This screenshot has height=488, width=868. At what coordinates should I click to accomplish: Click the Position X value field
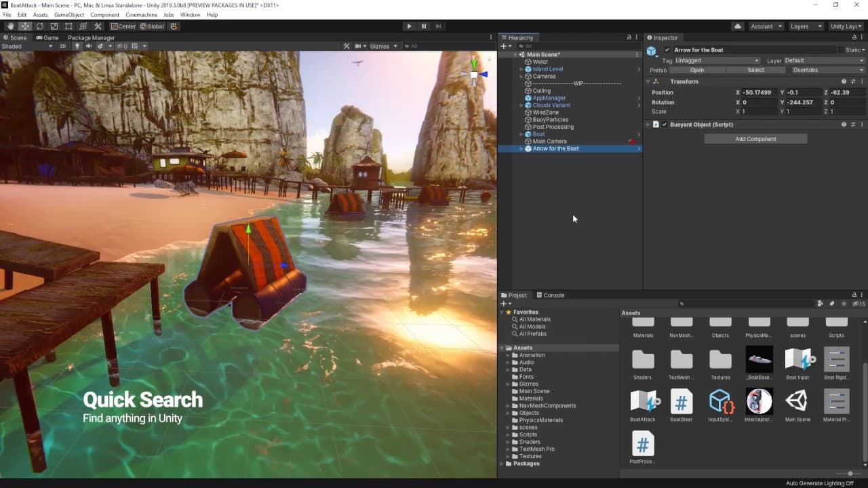click(x=759, y=92)
